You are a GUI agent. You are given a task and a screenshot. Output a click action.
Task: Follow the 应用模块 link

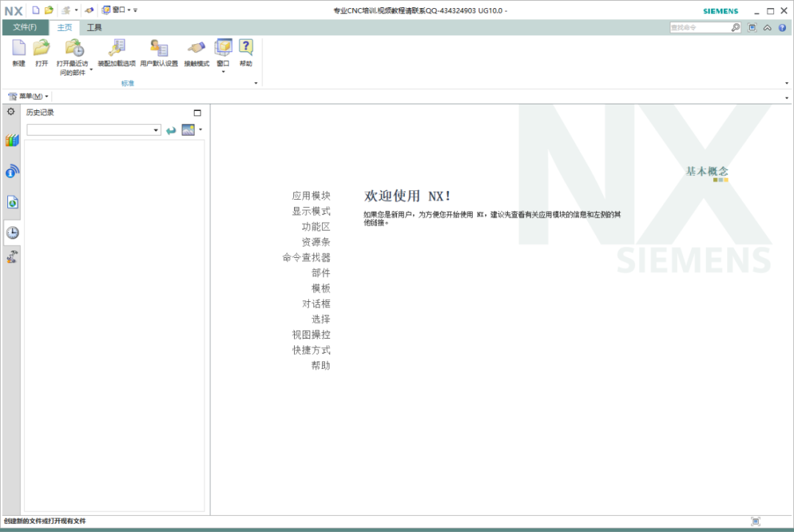(x=311, y=196)
